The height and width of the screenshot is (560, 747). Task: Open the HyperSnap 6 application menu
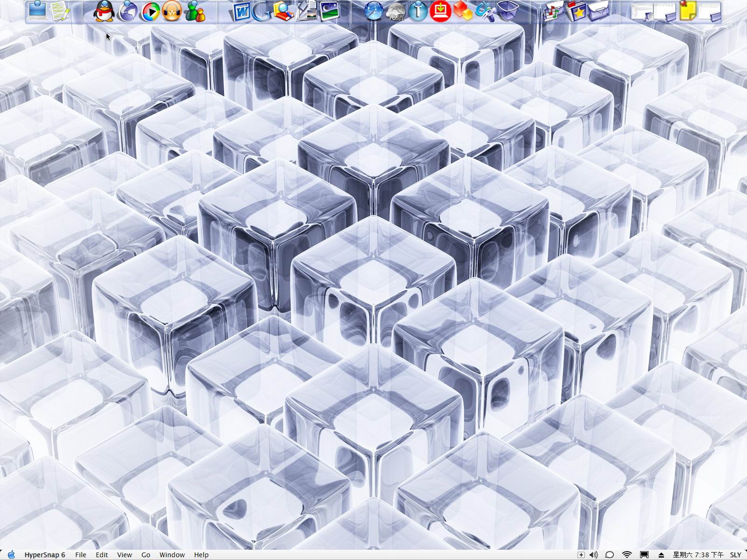[45, 555]
